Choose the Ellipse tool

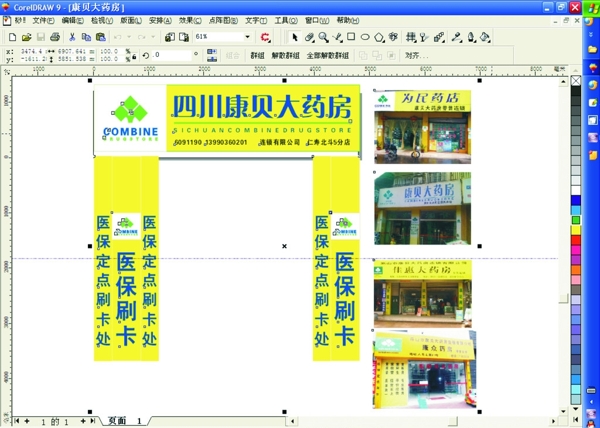pos(365,37)
